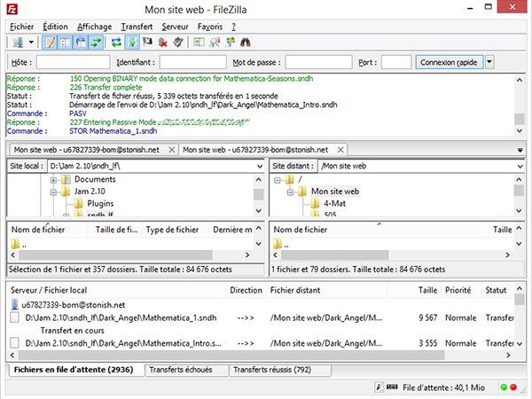The height and width of the screenshot is (399, 532).
Task: Sort local list by Taille de fichier
Action: [x=115, y=230]
